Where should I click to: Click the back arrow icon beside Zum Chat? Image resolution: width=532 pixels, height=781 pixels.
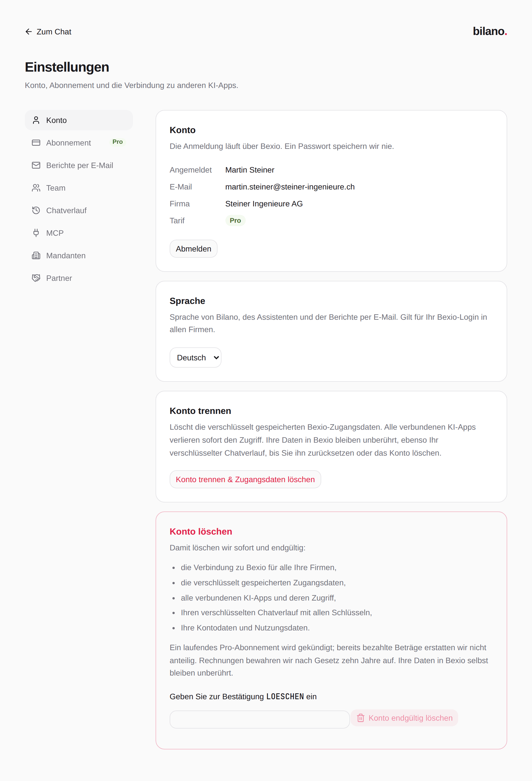tap(28, 32)
